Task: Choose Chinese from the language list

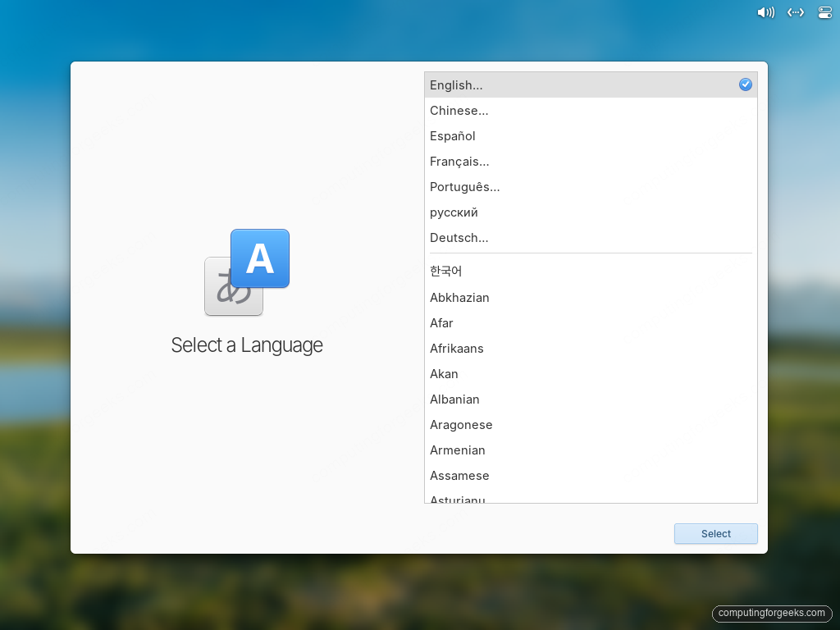Action: pos(591,111)
